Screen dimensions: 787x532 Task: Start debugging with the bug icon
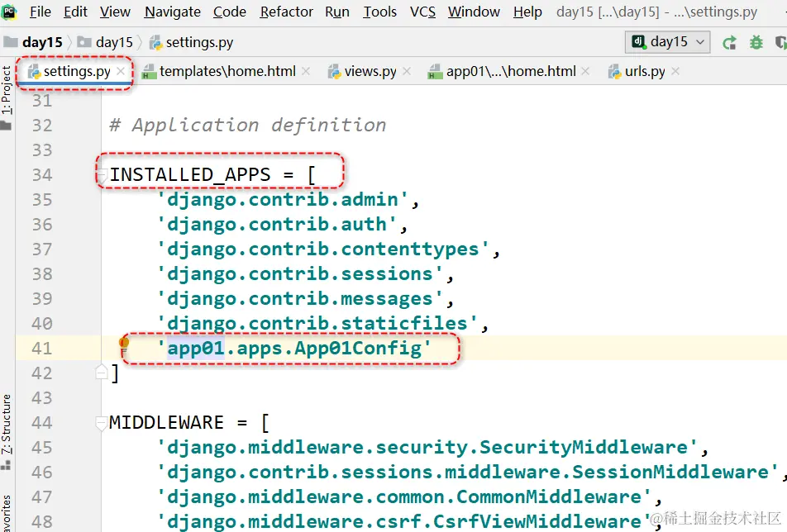756,42
